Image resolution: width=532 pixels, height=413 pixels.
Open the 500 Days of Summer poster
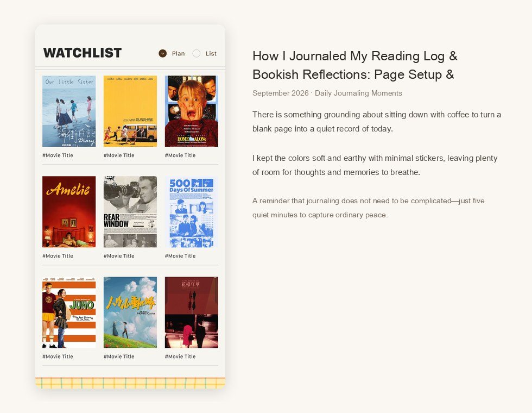coord(191,211)
